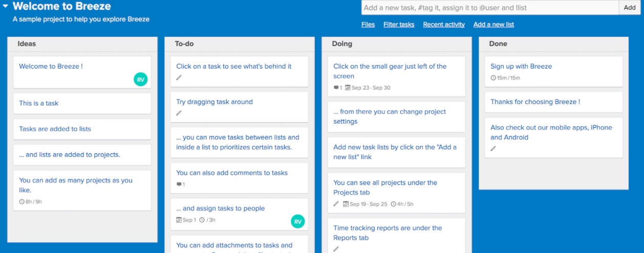This screenshot has width=644, height=253.
Task: Open 'This is a task' card
Action: (82, 103)
